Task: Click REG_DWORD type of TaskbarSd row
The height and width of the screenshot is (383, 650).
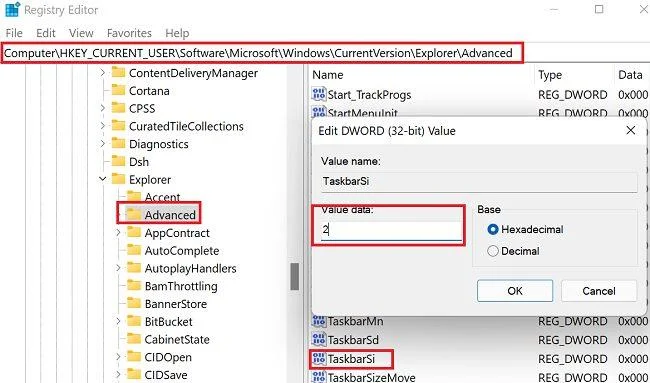Action: [x=572, y=340]
